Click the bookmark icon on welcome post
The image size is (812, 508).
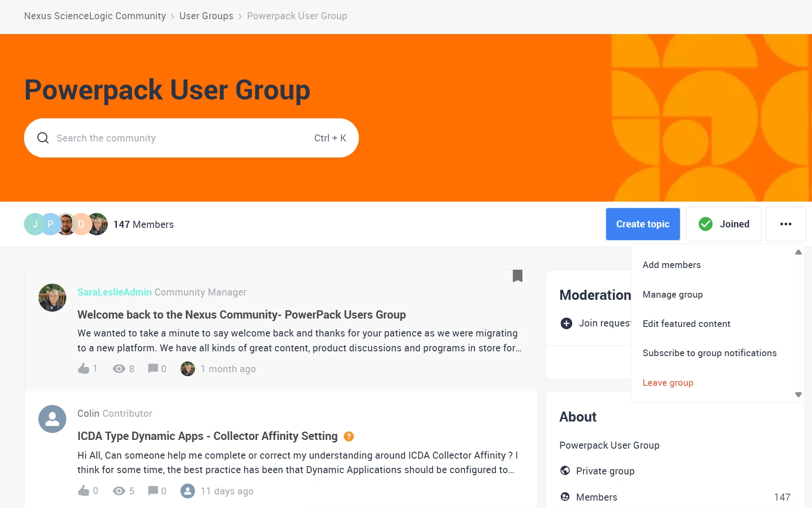(x=517, y=276)
